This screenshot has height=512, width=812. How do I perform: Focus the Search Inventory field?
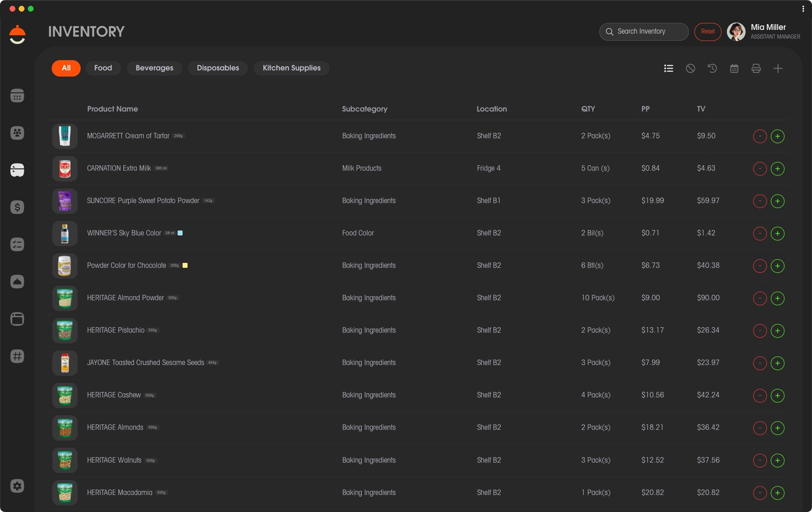pyautogui.click(x=647, y=32)
